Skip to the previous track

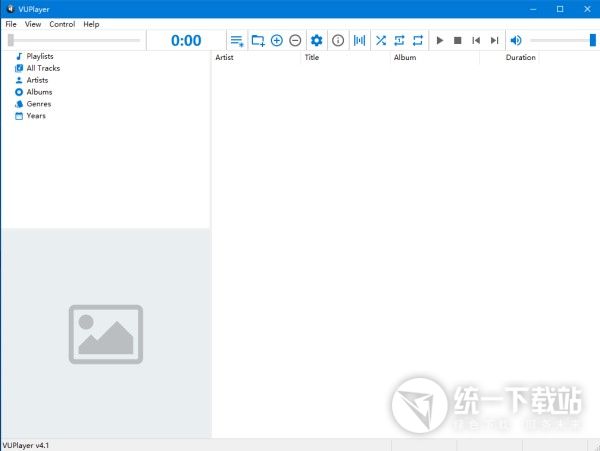(476, 40)
